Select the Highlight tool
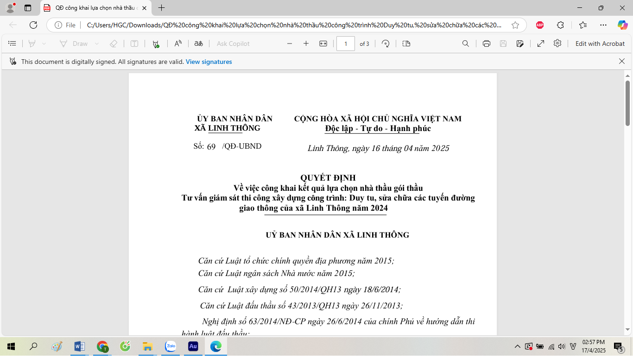Viewport: 633px width, 364px height. [32, 44]
